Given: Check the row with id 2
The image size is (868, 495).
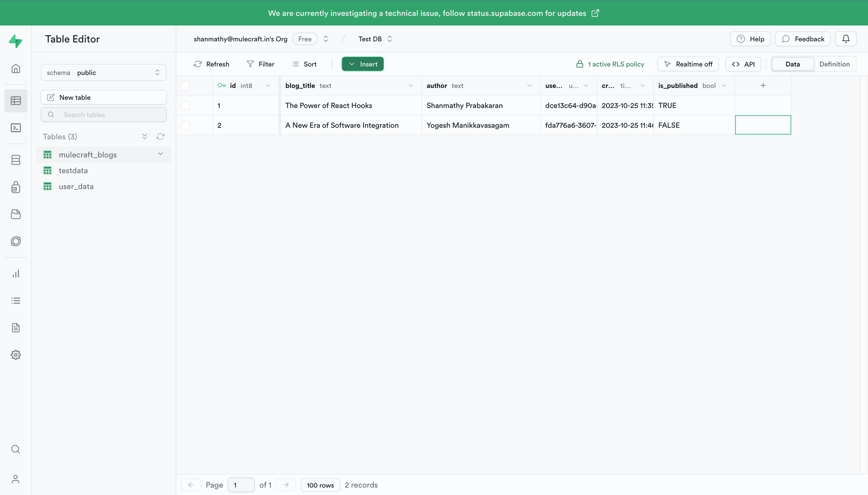Looking at the screenshot, I should pyautogui.click(x=185, y=125).
